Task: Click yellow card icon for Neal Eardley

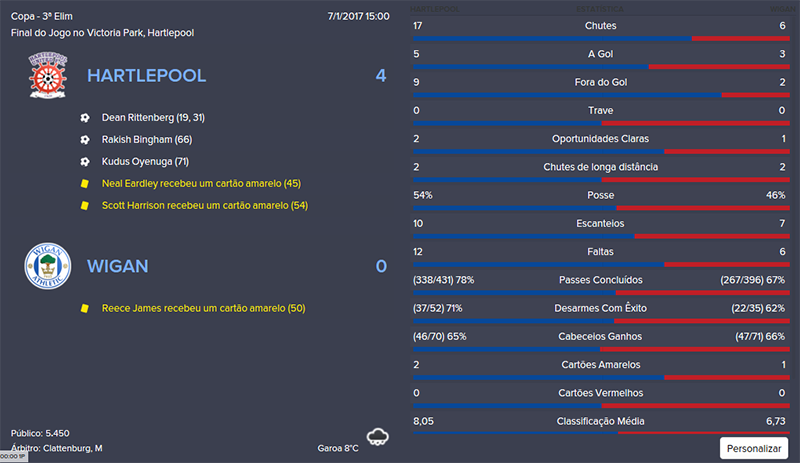Action: click(x=85, y=183)
